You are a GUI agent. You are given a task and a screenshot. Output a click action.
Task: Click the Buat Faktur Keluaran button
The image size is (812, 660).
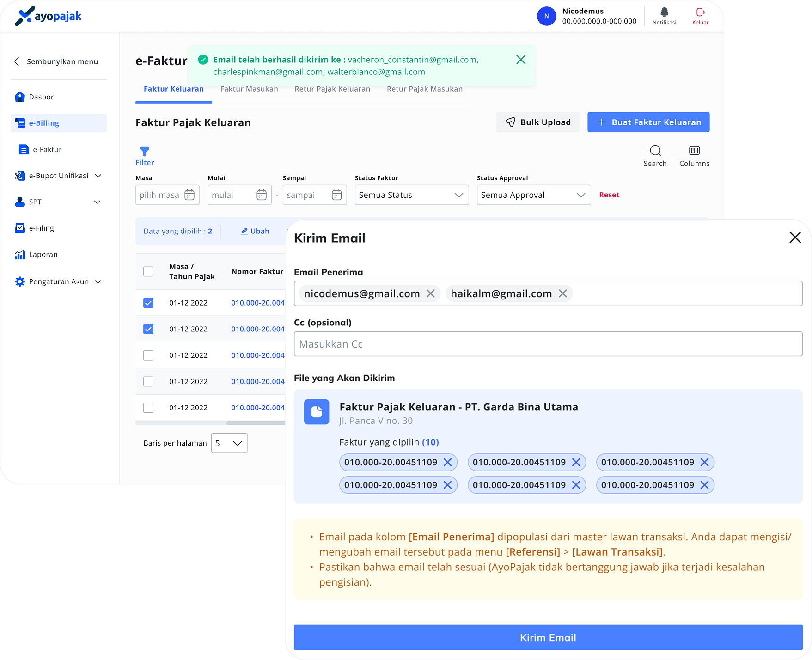pos(648,122)
